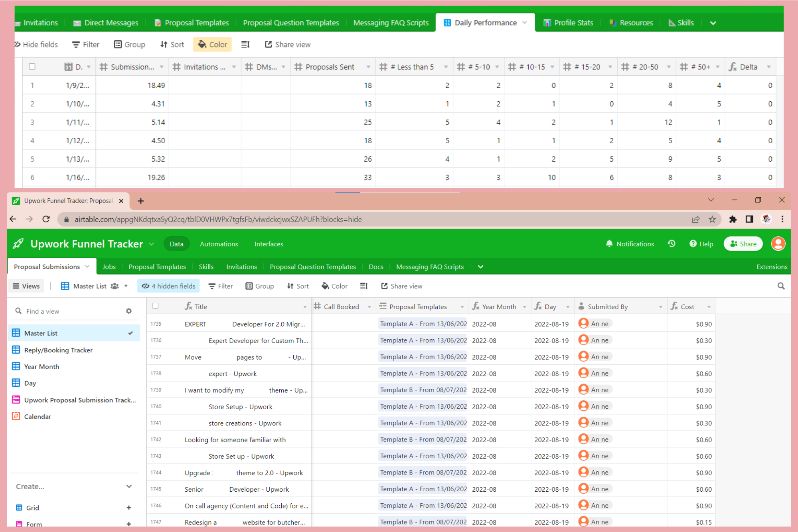Image resolution: width=798 pixels, height=532 pixels.
Task: Expand the Create section chevron
Action: click(129, 486)
